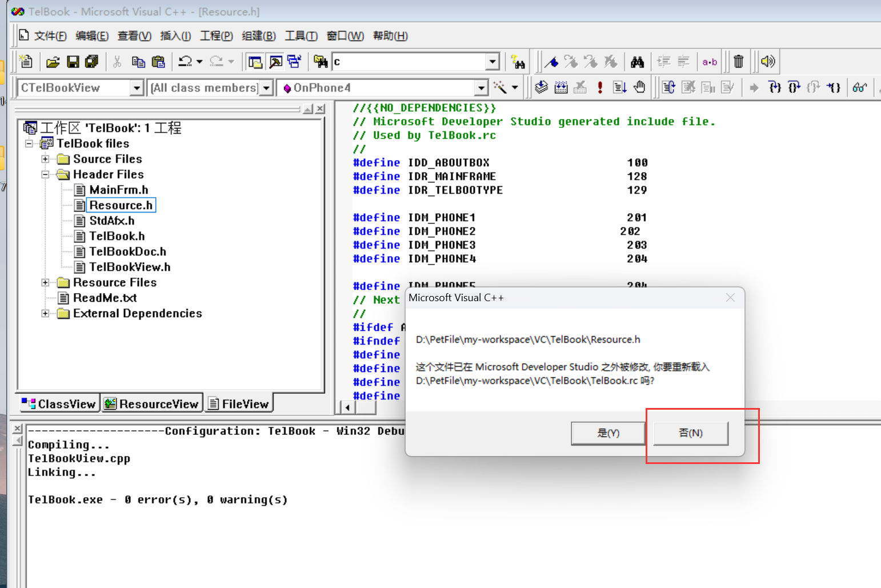This screenshot has height=588, width=881.
Task: Open the 工程(P) menu
Action: 216,36
